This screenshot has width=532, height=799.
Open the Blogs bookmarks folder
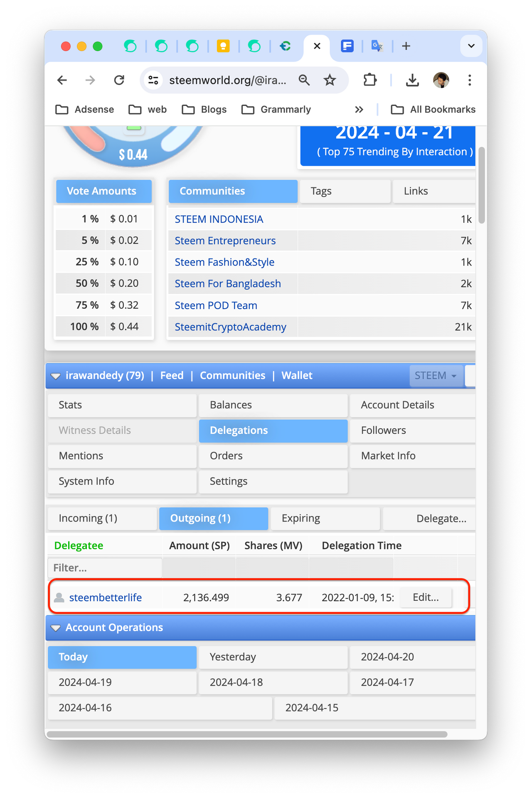pos(204,110)
